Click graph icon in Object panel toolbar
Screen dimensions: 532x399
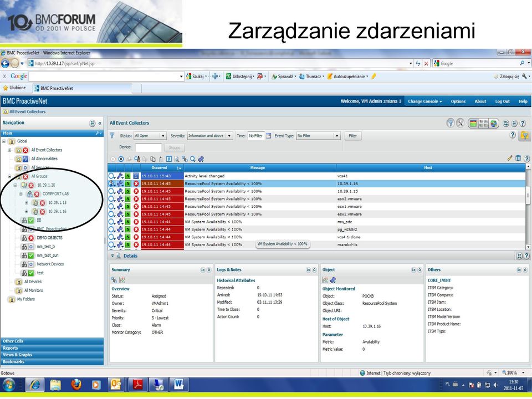[325, 280]
